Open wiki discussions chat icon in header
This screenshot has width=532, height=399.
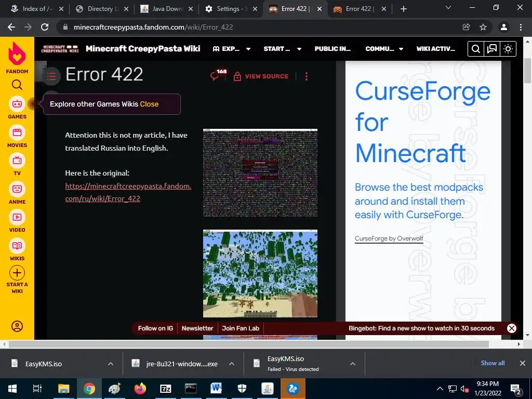[x=491, y=49]
